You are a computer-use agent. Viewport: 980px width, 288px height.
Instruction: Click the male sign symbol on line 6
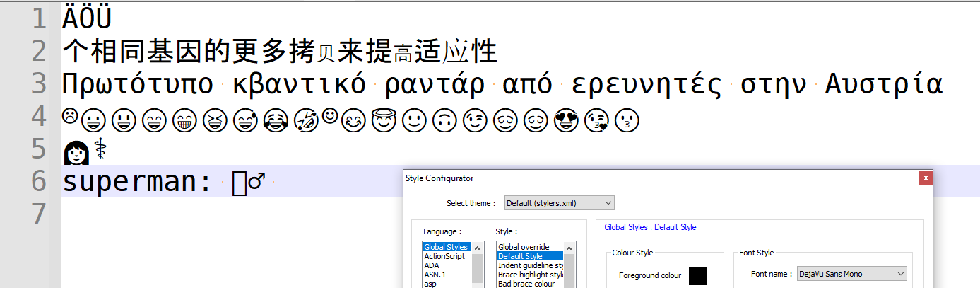257,182
